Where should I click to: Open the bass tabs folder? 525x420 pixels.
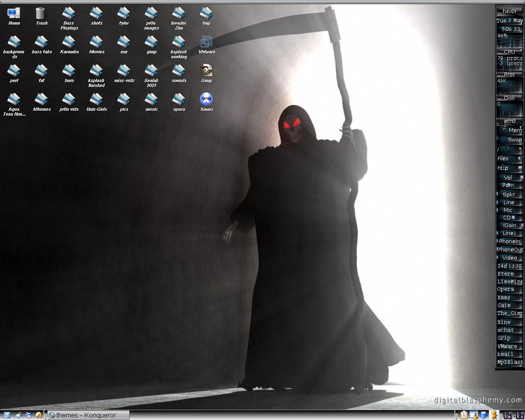(41, 45)
